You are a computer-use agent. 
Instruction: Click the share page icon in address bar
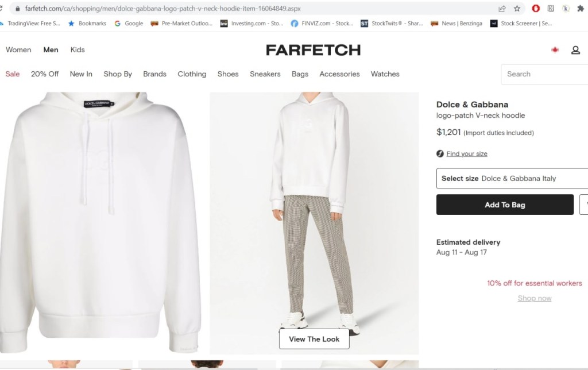[502, 9]
